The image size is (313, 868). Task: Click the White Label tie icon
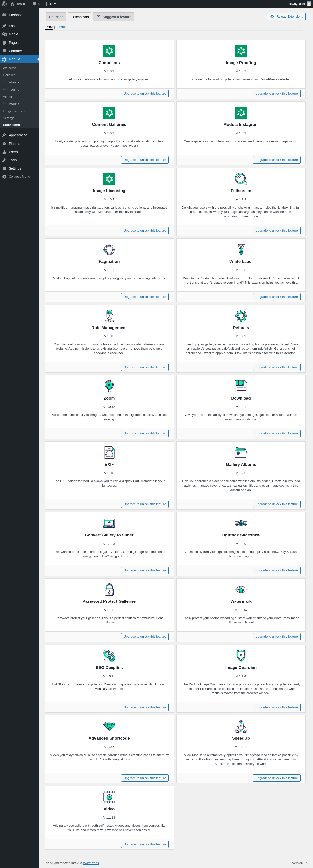click(x=241, y=250)
